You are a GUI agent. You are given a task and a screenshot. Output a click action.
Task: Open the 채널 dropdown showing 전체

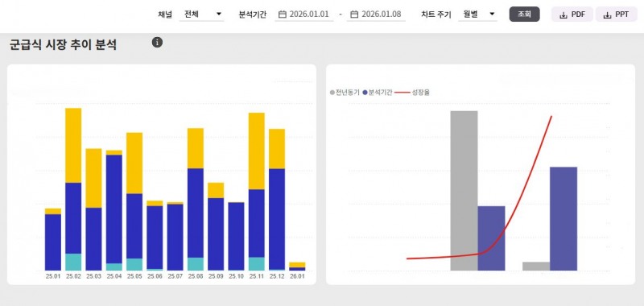click(202, 14)
